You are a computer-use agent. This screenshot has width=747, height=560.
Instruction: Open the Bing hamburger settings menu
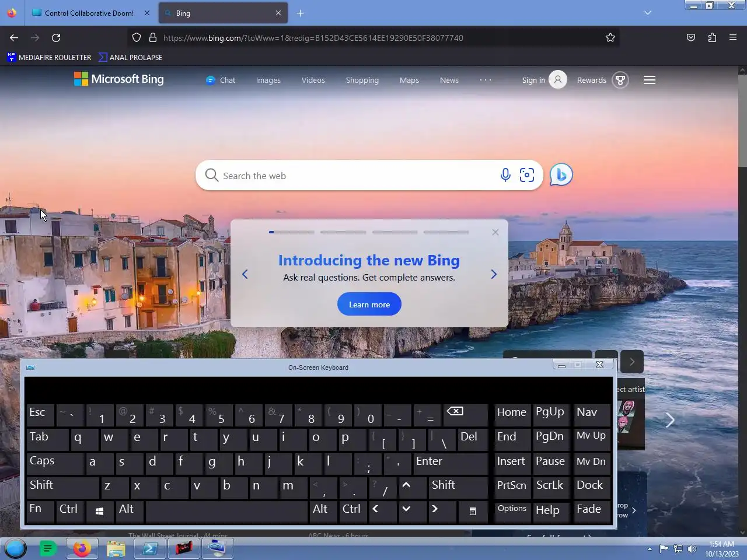(650, 80)
